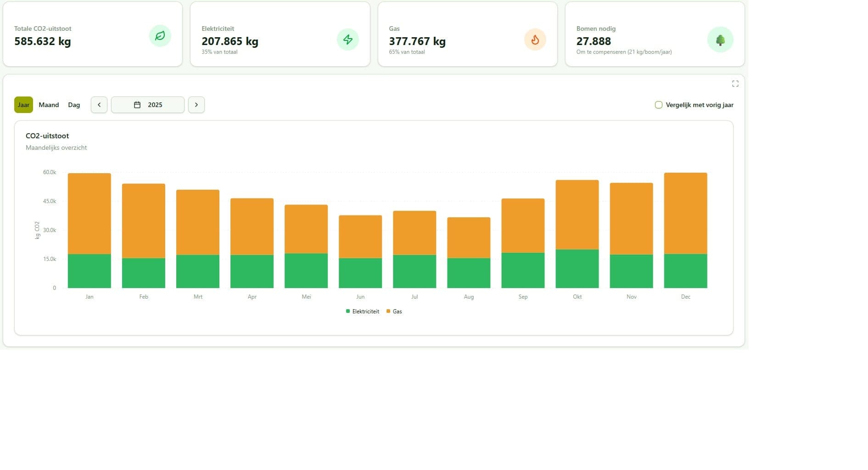Click the CO2-uitstoot chart title
The image size is (868, 470).
point(47,136)
